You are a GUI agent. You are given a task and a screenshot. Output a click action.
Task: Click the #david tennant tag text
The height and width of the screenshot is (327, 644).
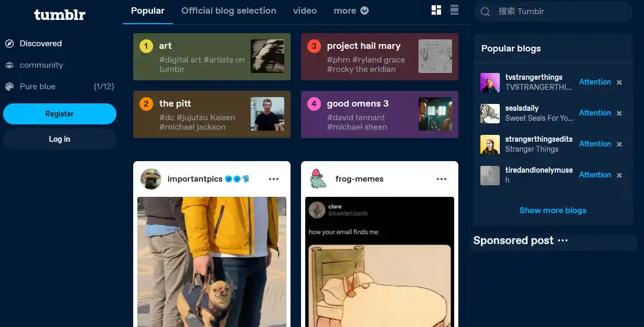pyautogui.click(x=356, y=118)
